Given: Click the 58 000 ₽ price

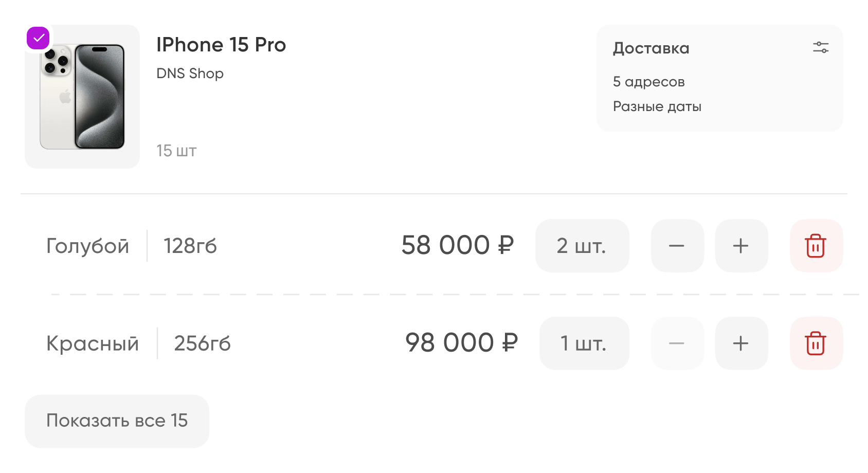Looking at the screenshot, I should (x=458, y=245).
